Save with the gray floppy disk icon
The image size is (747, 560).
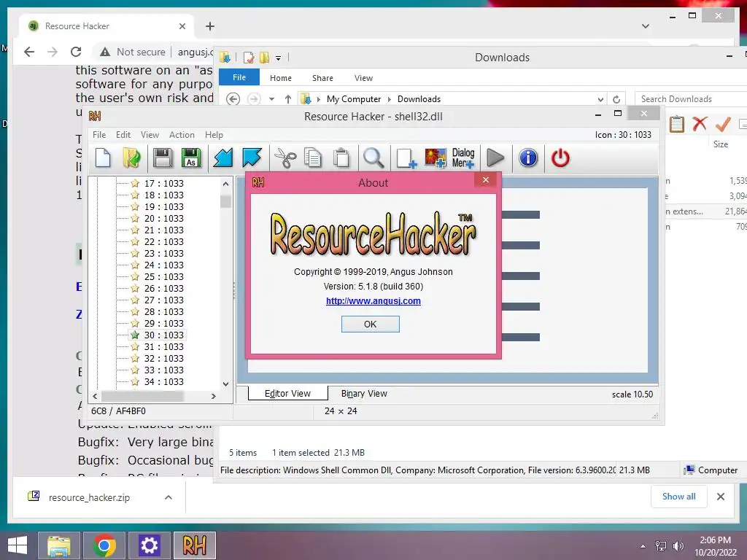(163, 158)
